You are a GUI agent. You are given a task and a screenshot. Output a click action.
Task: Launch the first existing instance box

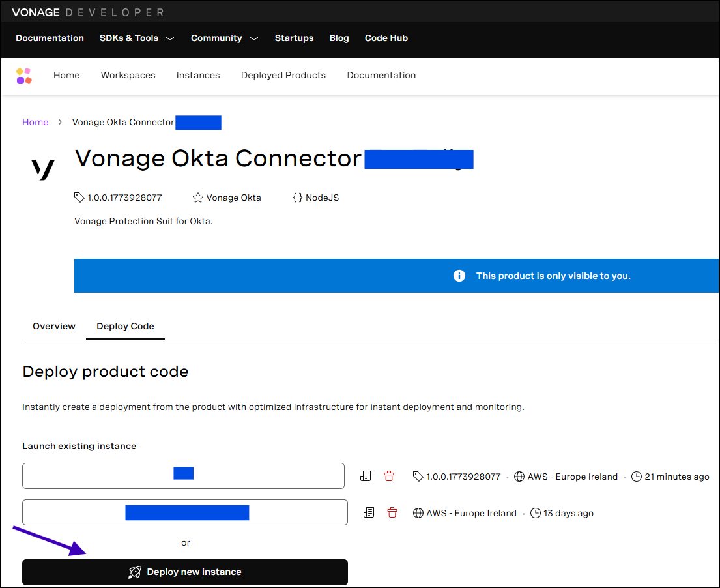[x=183, y=476]
